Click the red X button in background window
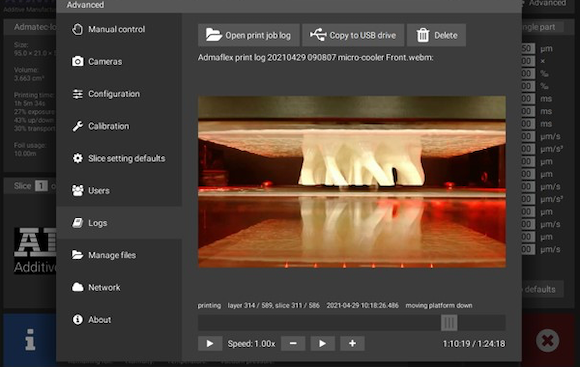This screenshot has width=580, height=367. pos(547,340)
